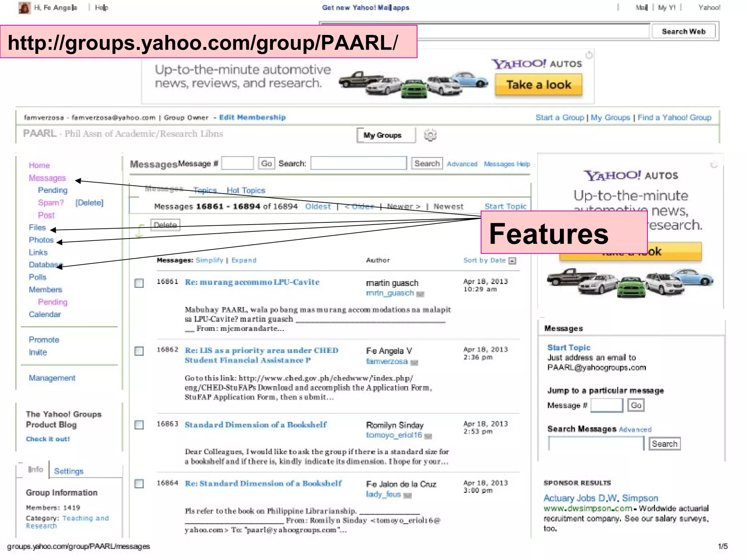Toggle the Sort by Date arrow icon
Screen dimensions: 747x560
coord(512,261)
